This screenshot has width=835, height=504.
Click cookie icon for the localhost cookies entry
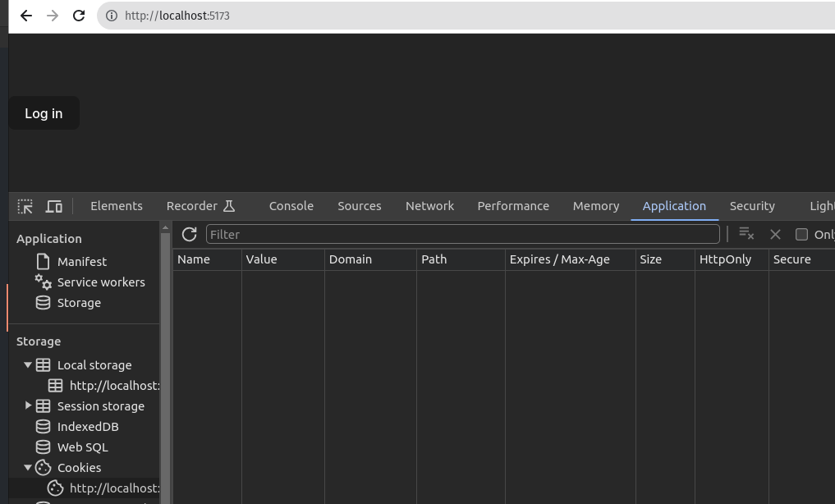tap(55, 488)
